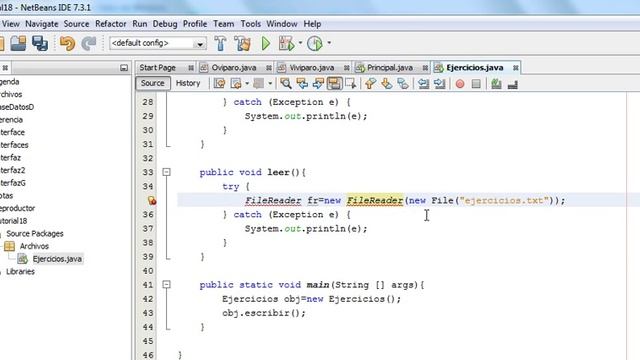Screen dimensions: 640x360
Task: Open the Source menu
Action: (76, 24)
